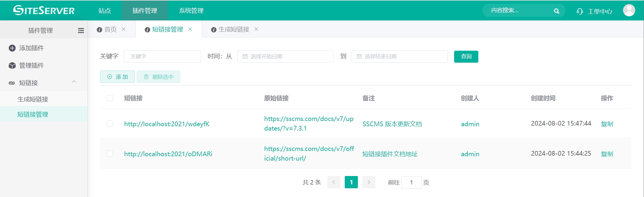The width and height of the screenshot is (644, 197).
Task: Open the user avatar profile icon
Action: click(x=629, y=10)
